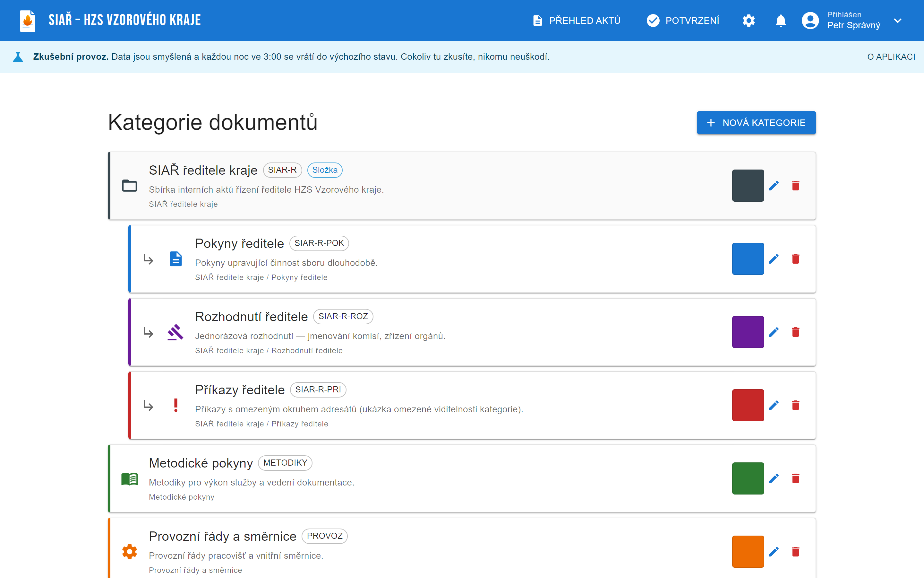Image resolution: width=924 pixels, height=578 pixels.
Task: Click the exclamation icon of Příkazy ředitele
Action: [175, 405]
